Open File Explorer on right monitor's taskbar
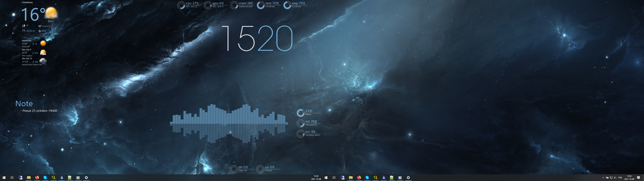644x181 pixels. pos(351,177)
